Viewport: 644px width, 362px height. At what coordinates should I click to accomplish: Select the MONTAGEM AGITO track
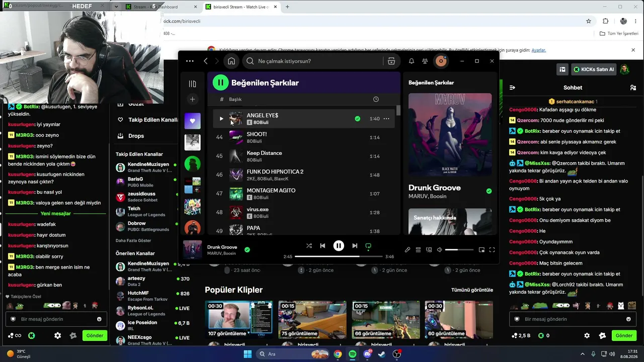tap(304, 194)
